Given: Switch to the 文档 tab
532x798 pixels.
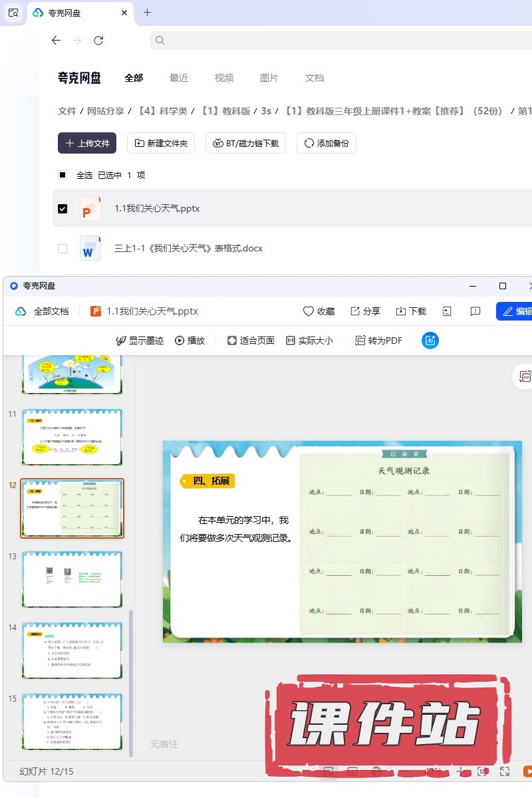Looking at the screenshot, I should [315, 78].
